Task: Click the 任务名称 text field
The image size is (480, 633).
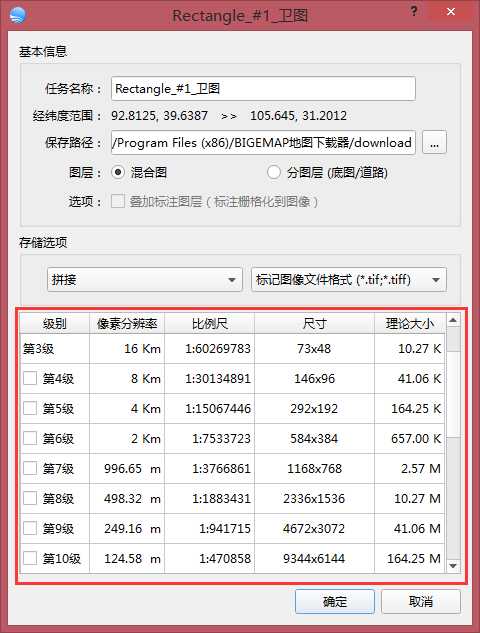Action: [x=263, y=88]
